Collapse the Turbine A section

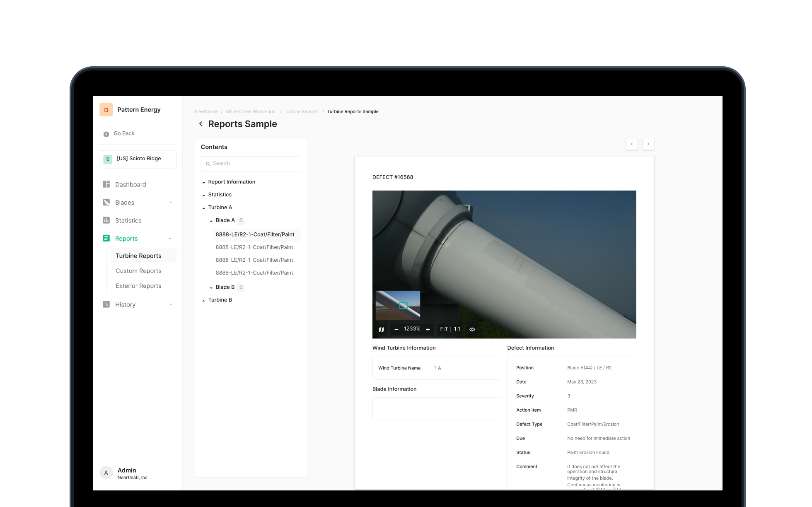click(203, 207)
